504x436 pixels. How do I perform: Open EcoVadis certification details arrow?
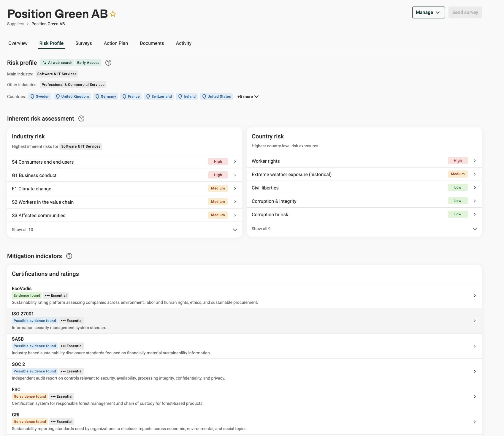pos(475,296)
